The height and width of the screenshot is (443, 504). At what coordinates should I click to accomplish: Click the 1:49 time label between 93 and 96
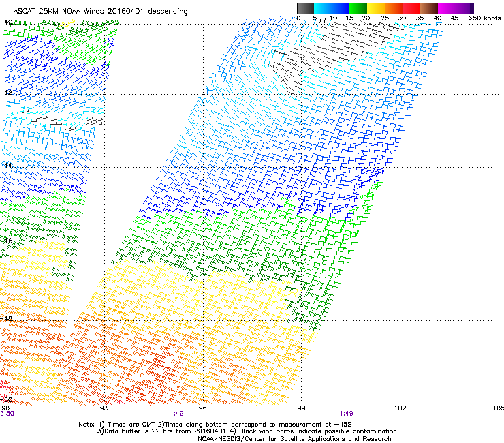177,414
